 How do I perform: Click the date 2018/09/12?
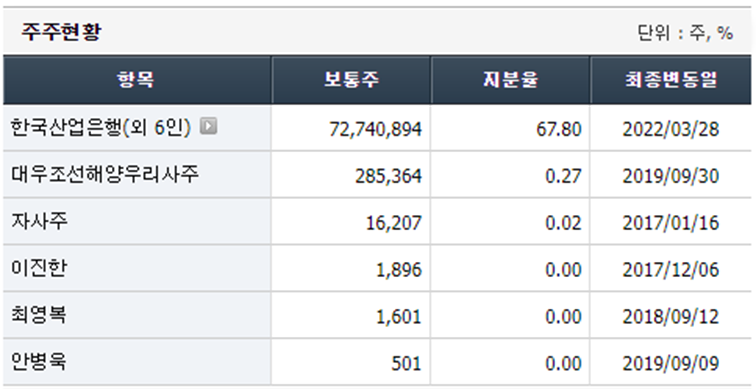click(671, 317)
